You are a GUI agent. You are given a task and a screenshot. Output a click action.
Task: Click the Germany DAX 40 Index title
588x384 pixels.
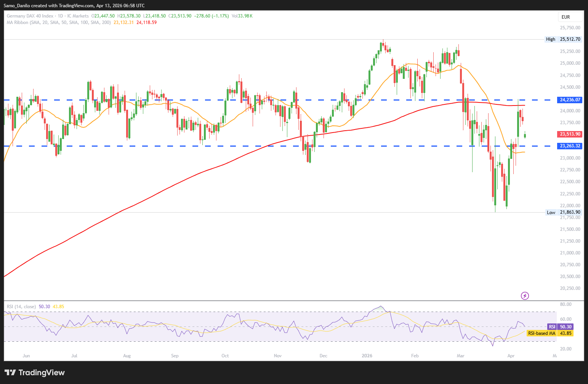point(30,16)
